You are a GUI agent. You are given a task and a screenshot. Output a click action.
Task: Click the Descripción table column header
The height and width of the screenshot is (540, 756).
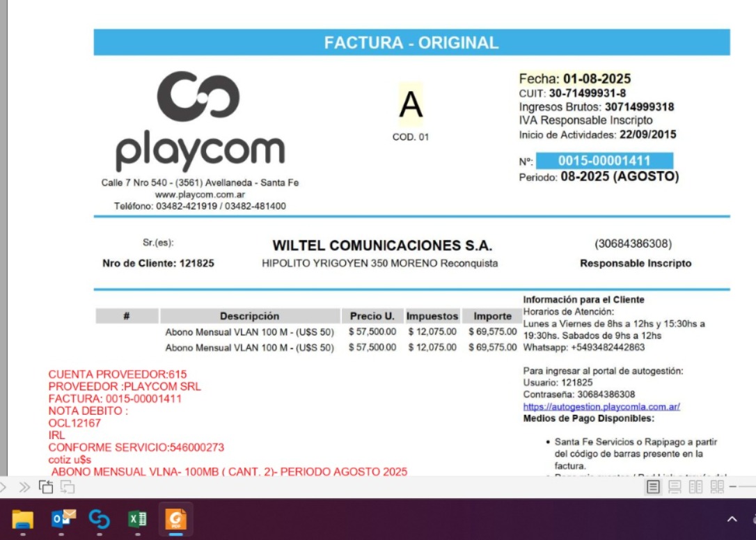(249, 316)
